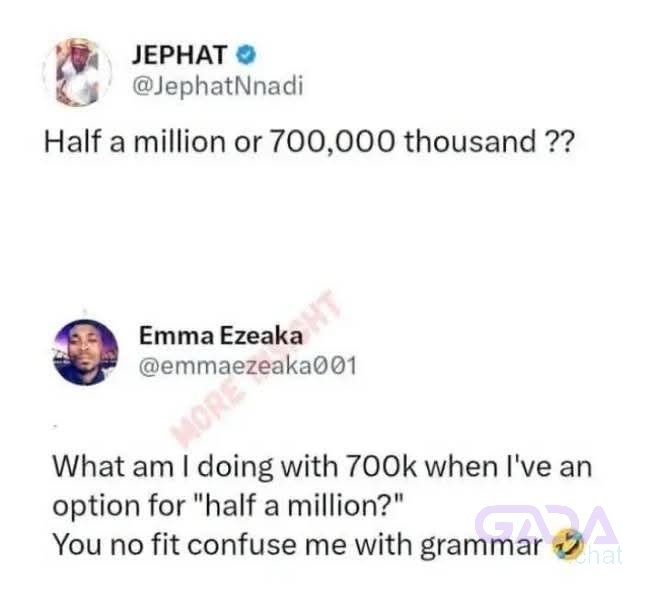Open the @emmaezeaka001 handle link
The image size is (654, 595).
[x=248, y=366]
